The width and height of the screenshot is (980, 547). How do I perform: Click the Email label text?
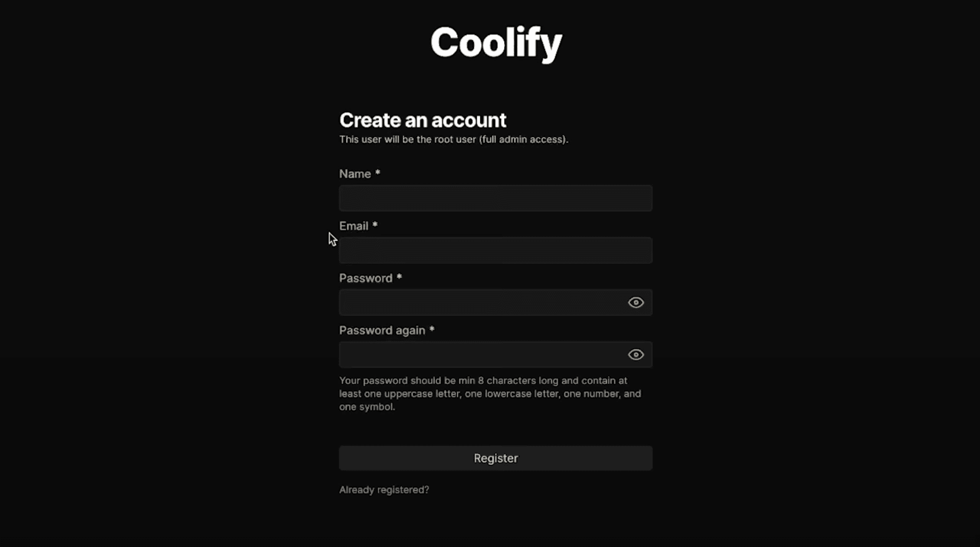[354, 226]
